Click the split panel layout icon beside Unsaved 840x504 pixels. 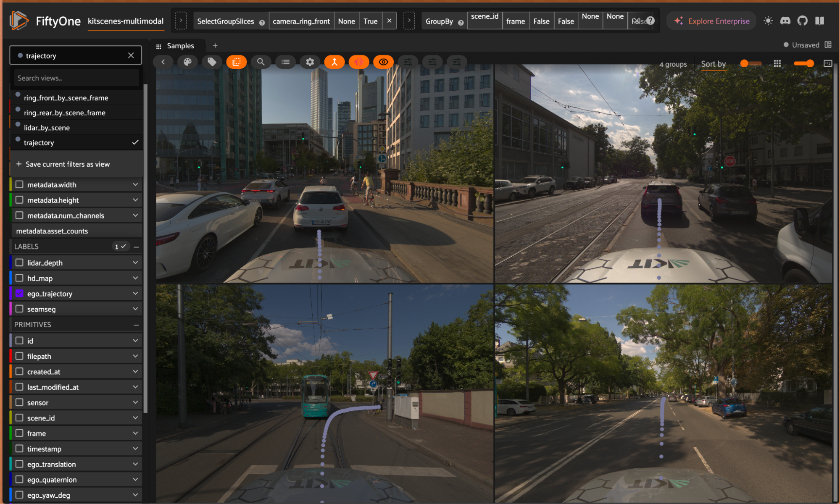[828, 45]
